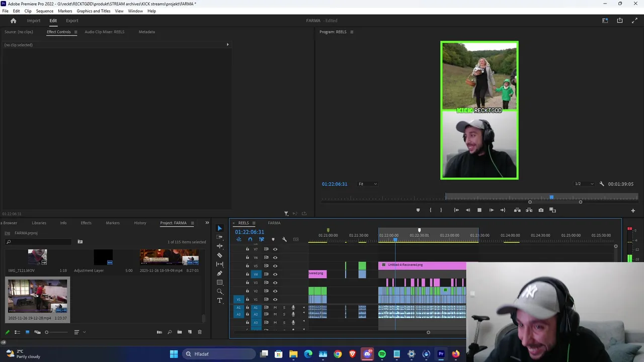Click Export Frame camera icon
This screenshot has width=644, height=362.
(541, 210)
